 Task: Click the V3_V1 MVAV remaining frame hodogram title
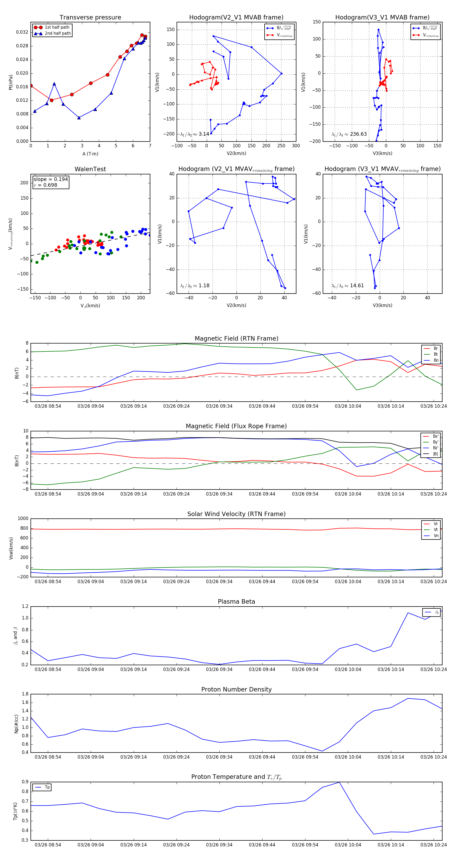pos(382,169)
